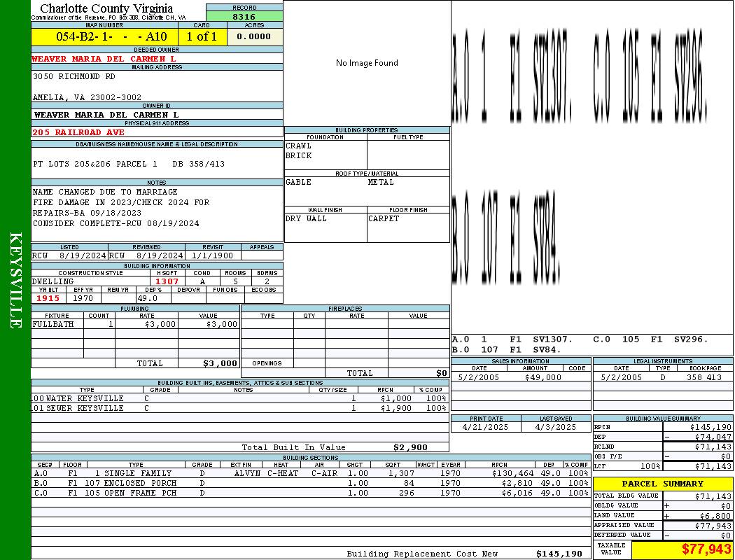Click the print date 4/21/2025
This screenshot has height=560, width=735.
485,428
